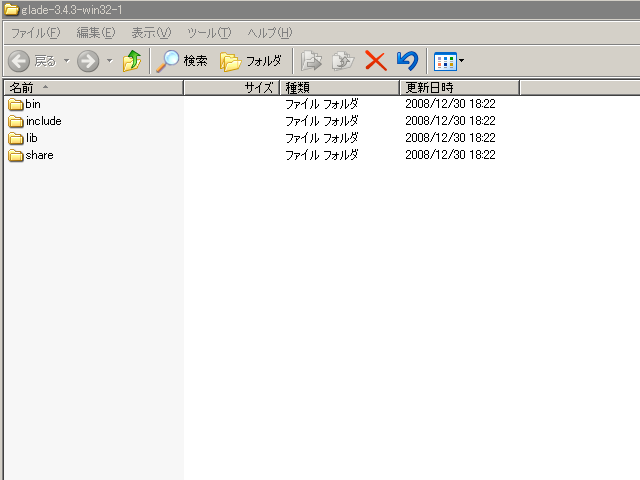Click the lib folder name
640x480 pixels.
(31, 138)
